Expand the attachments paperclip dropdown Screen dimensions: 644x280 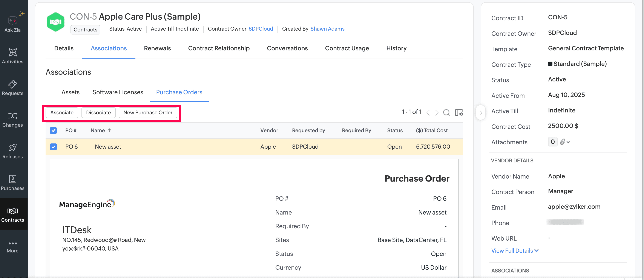tap(565, 142)
